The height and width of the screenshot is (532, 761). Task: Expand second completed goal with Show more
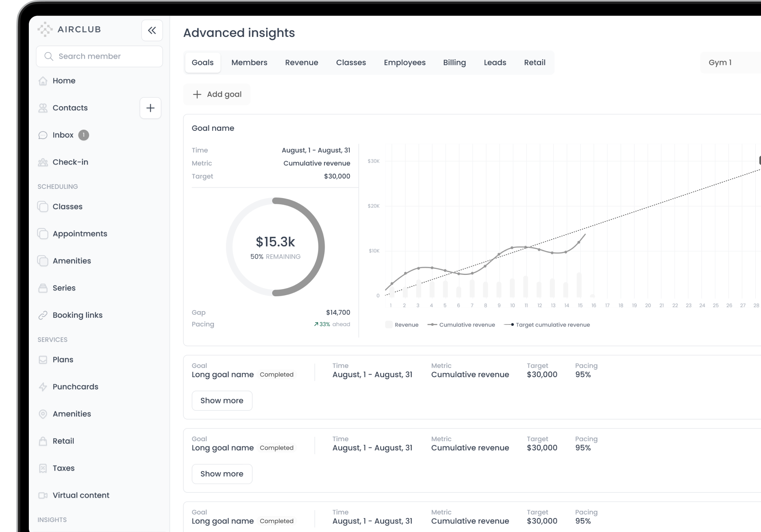pos(222,474)
